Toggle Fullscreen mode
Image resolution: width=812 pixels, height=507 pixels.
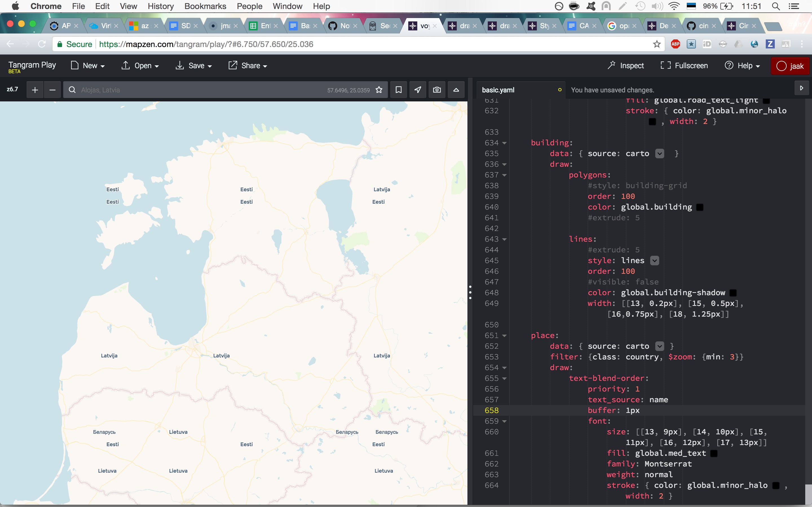[x=684, y=65]
